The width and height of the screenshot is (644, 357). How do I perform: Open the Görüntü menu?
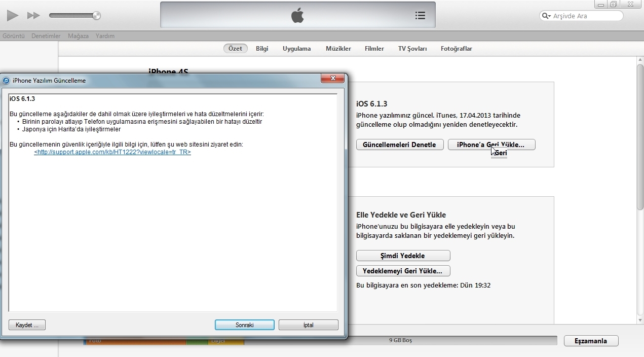tap(14, 36)
